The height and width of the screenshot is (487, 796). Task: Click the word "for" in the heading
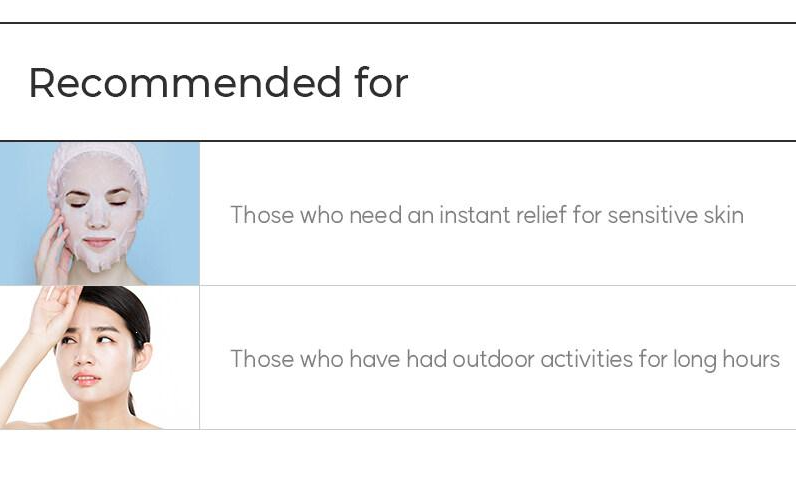click(381, 82)
